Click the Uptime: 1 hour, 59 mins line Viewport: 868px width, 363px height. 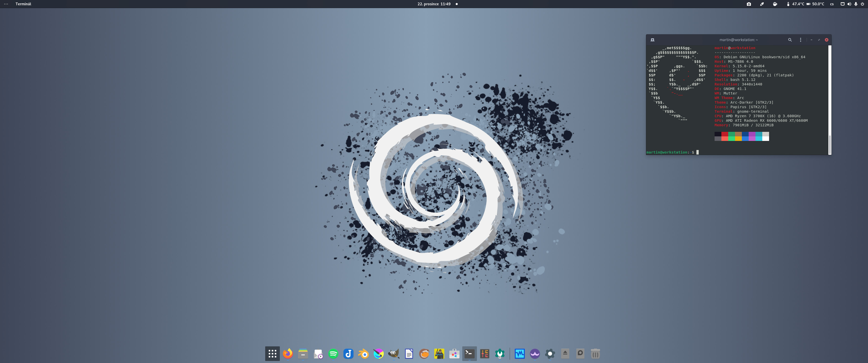[x=740, y=71]
